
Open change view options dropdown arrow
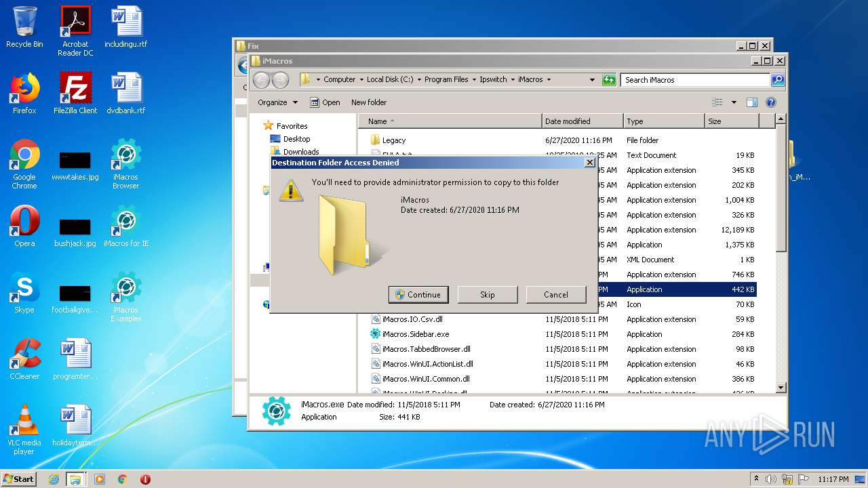(734, 102)
